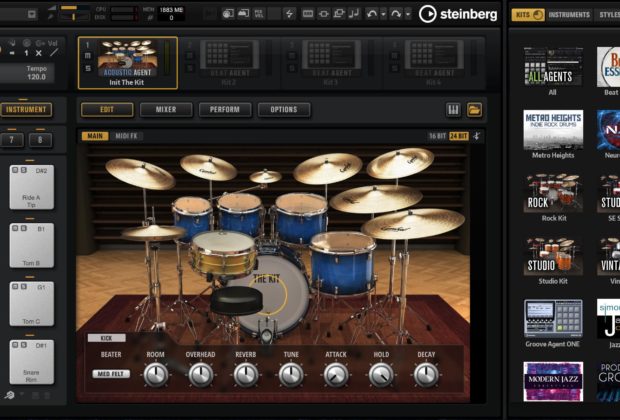This screenshot has height=420, width=620.
Task: Switch to the OPTIONS tab
Action: coord(284,110)
